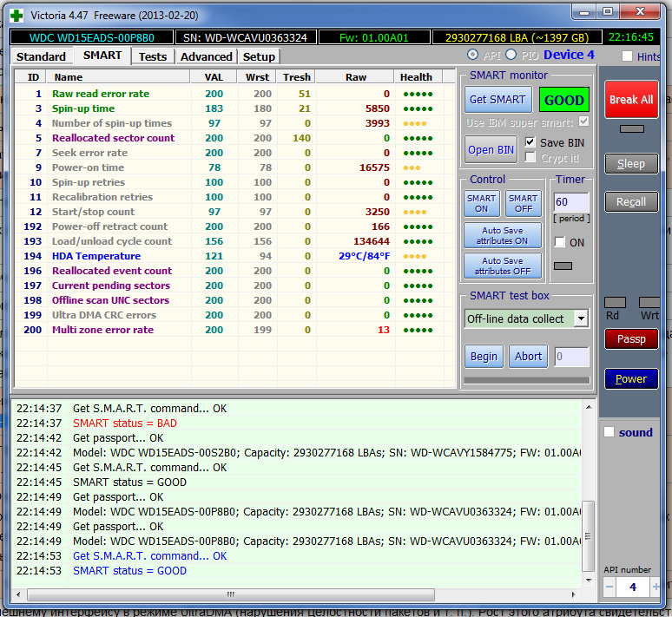
Task: Select the PIO mode radio button
Action: (511, 56)
